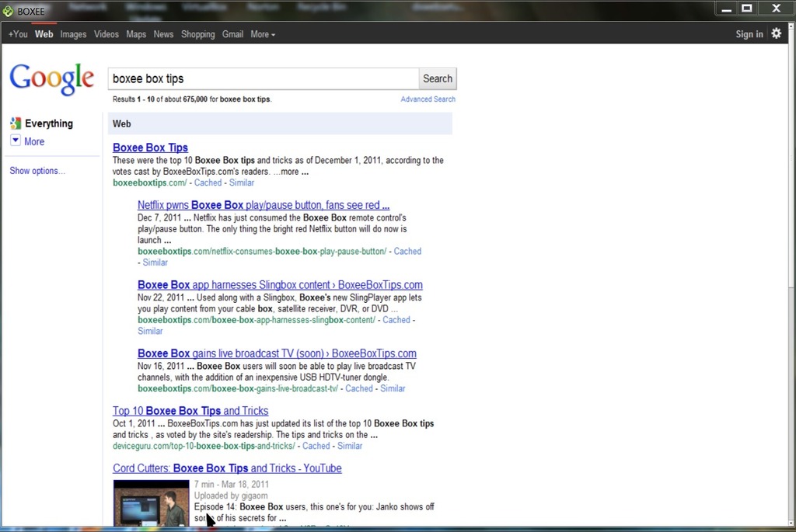Open Similar link for Netflix result
Viewport: 796px width, 532px height.
coord(155,263)
